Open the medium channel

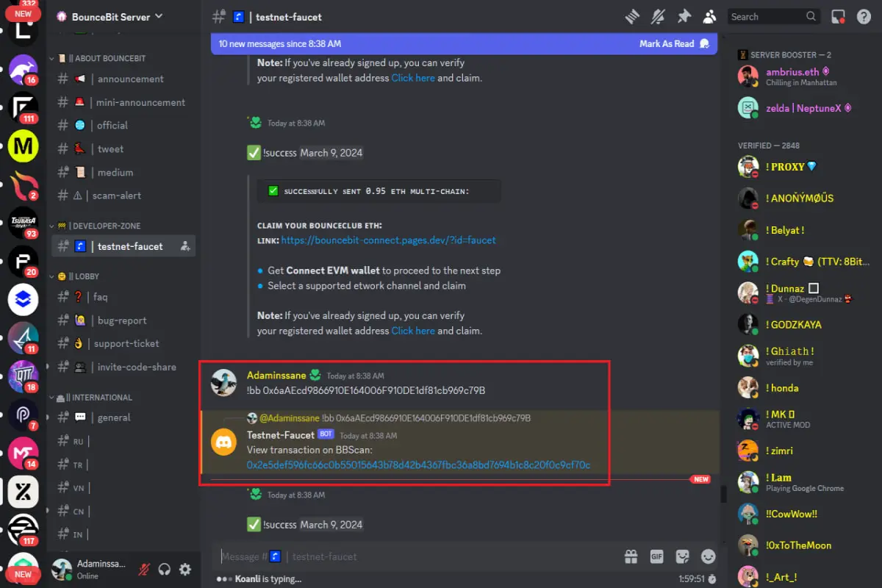(123, 172)
